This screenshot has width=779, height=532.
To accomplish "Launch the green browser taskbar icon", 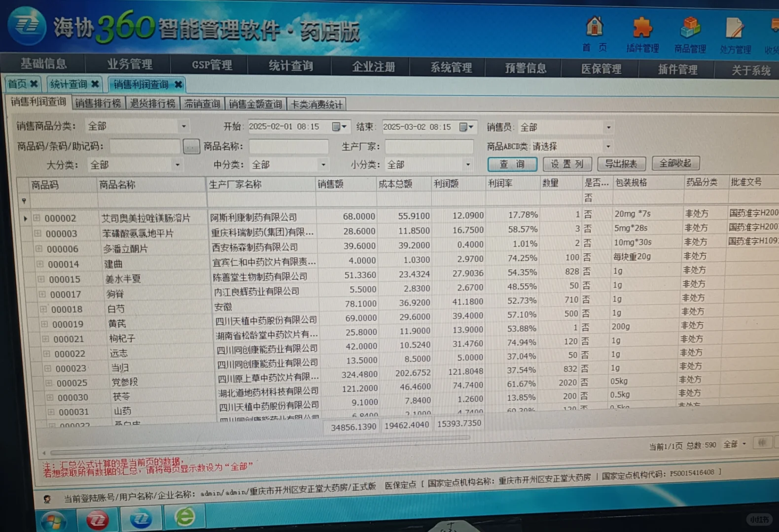I will coord(185,517).
